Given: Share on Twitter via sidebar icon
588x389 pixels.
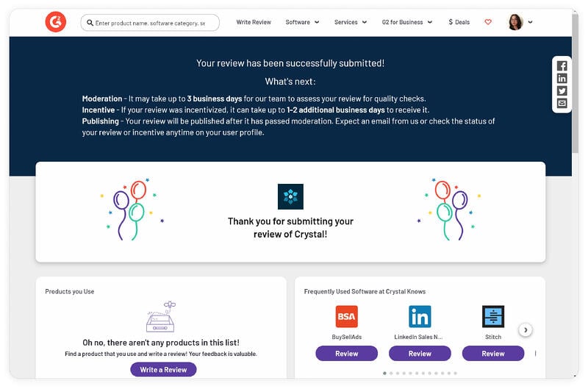Looking at the screenshot, I should pos(562,91).
